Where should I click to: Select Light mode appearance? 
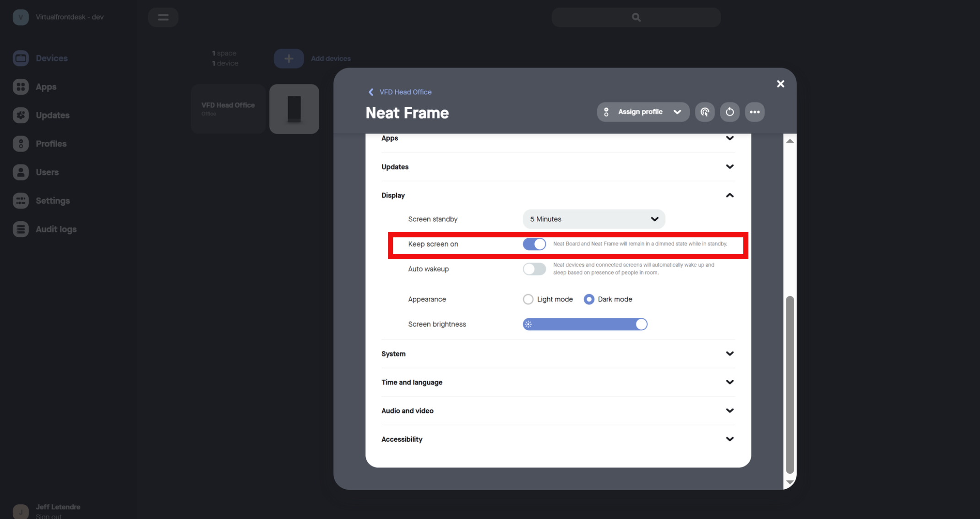(528, 299)
